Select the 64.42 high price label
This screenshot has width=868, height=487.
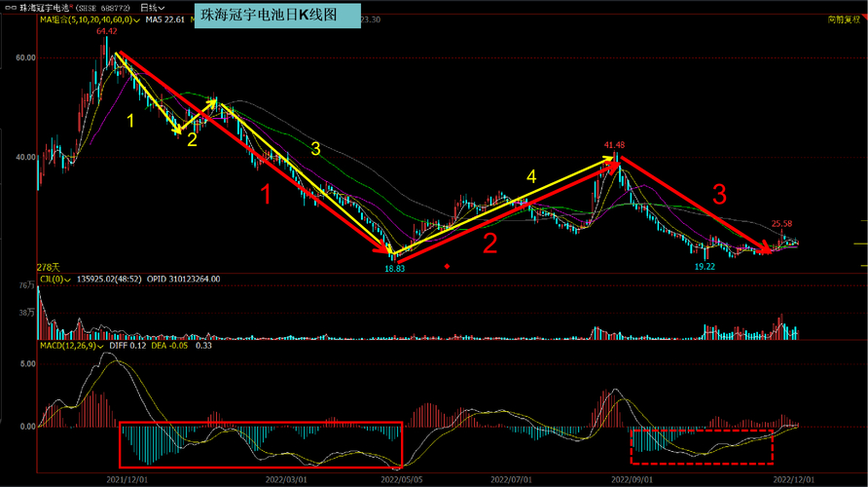pos(106,32)
